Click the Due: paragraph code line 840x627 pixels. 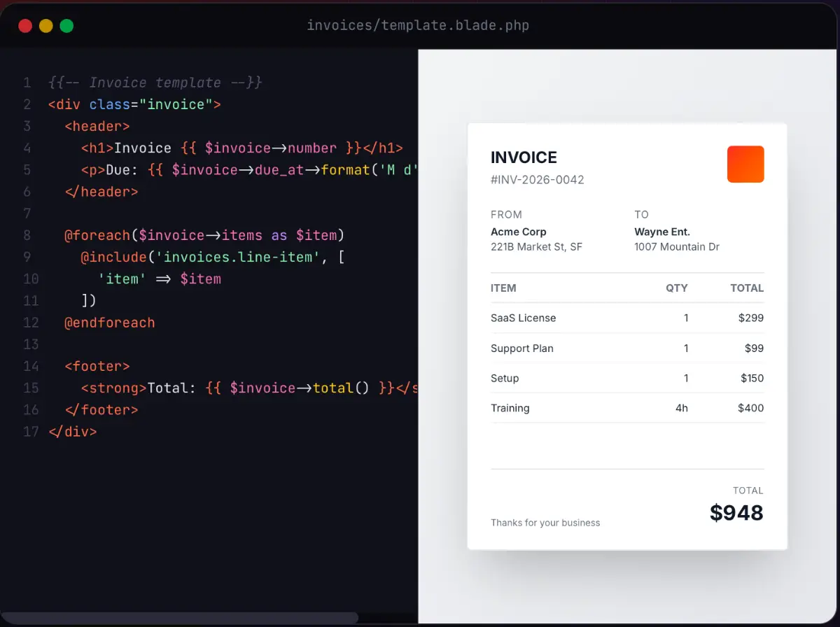pyautogui.click(x=249, y=169)
